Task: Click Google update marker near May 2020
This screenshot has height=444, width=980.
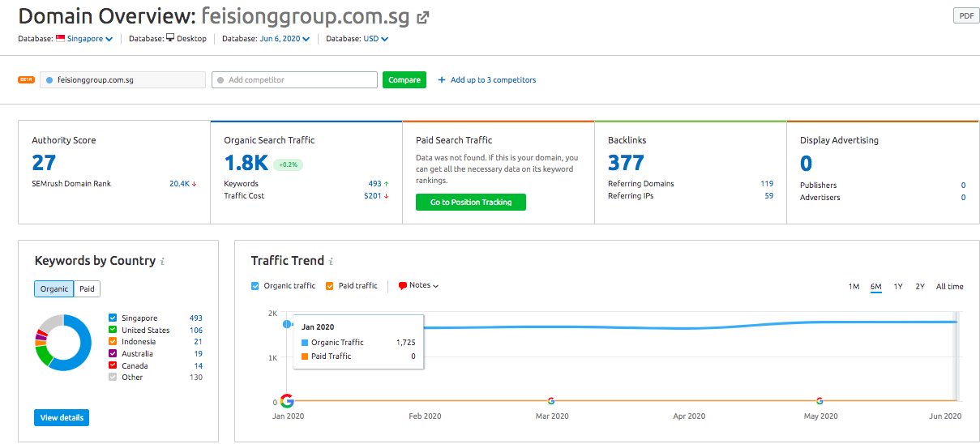Action: (x=820, y=400)
